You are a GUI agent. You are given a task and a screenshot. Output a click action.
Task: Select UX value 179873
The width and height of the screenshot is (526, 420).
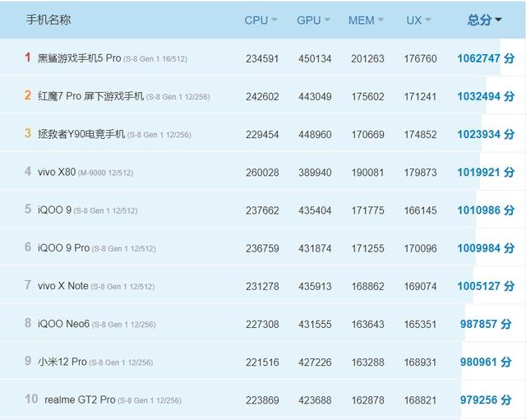pos(420,173)
